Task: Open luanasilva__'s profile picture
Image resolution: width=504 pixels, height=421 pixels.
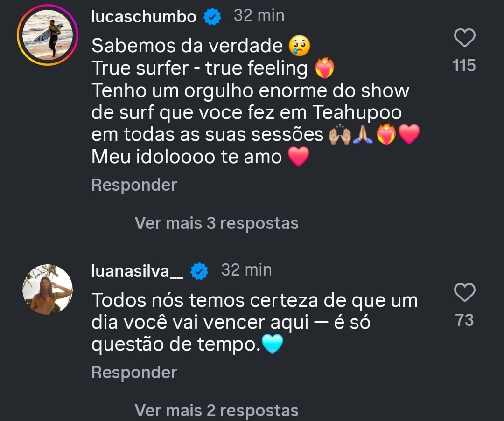Action: tap(47, 289)
